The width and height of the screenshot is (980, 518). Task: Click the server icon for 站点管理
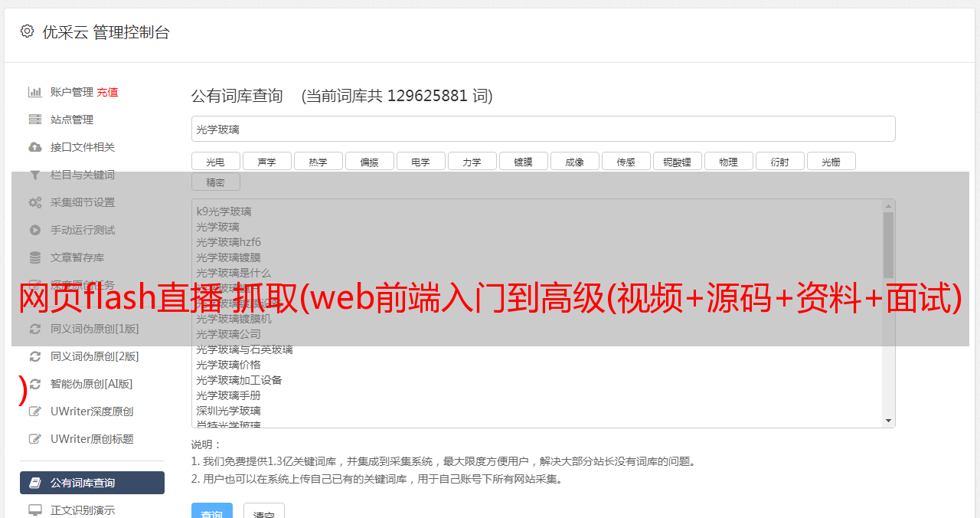pos(35,120)
